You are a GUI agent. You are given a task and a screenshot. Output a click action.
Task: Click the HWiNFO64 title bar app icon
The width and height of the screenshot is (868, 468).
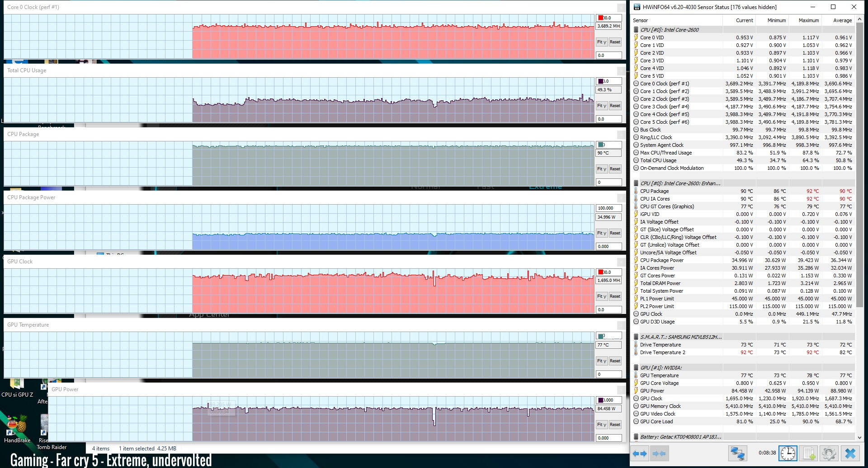point(637,7)
